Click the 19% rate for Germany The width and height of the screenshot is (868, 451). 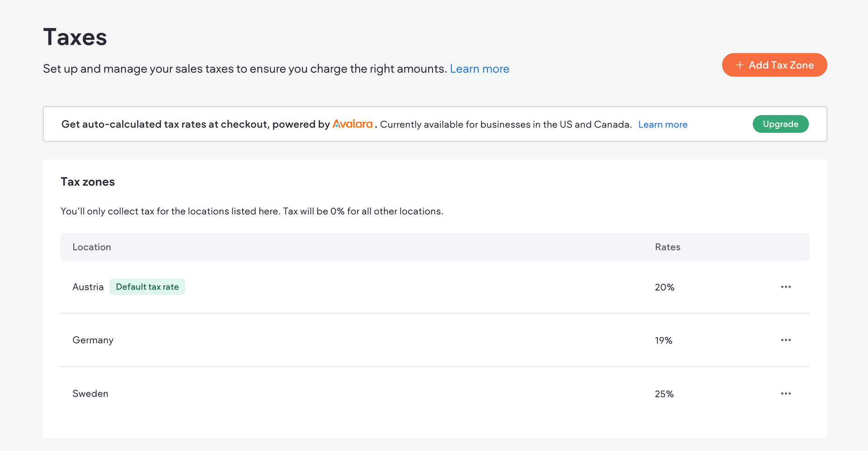(x=663, y=340)
